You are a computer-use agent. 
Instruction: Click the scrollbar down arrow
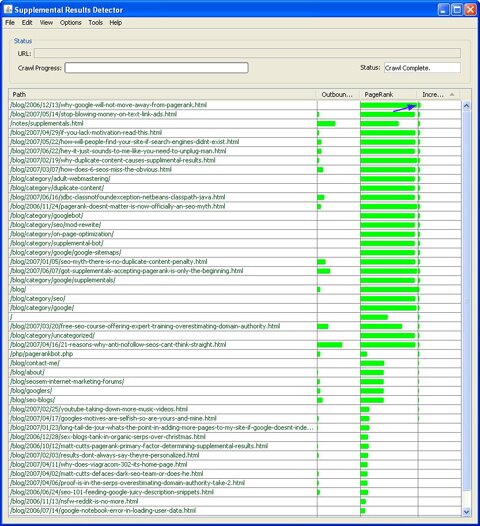point(466,512)
